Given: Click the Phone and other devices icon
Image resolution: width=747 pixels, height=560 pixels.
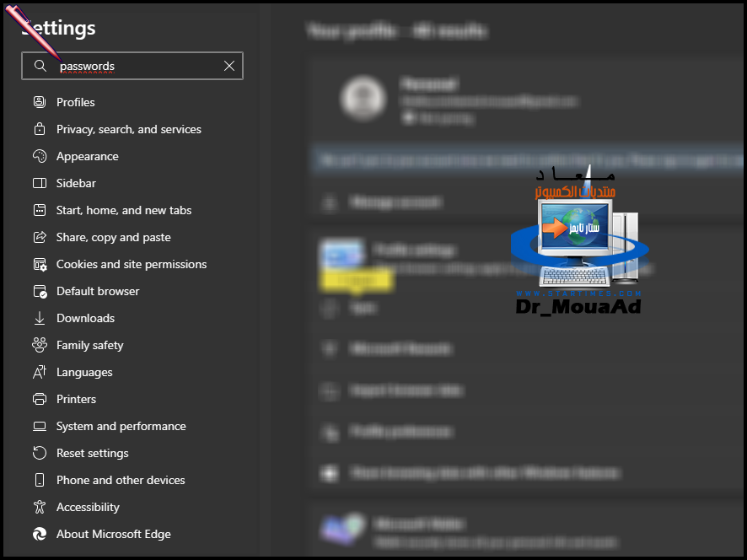Looking at the screenshot, I should coord(40,480).
